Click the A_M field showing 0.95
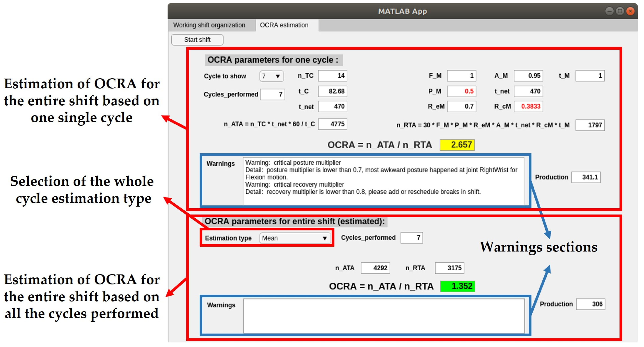Image resolution: width=644 pixels, height=347 pixels. (x=528, y=76)
